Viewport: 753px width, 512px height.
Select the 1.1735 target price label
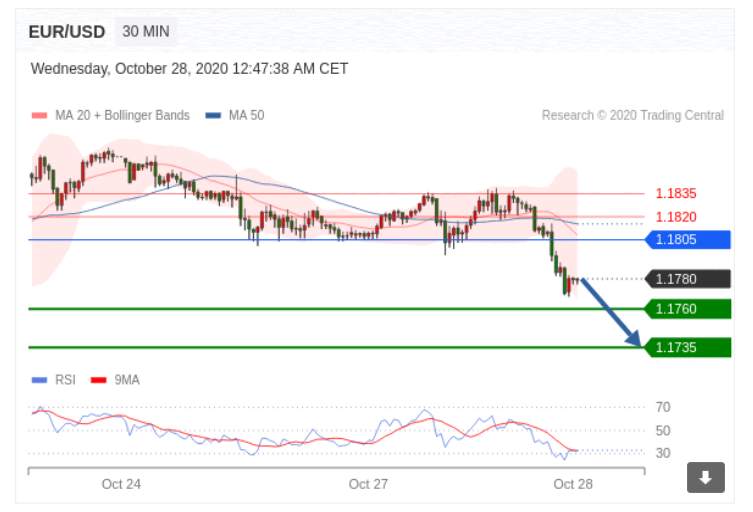pyautogui.click(x=688, y=347)
